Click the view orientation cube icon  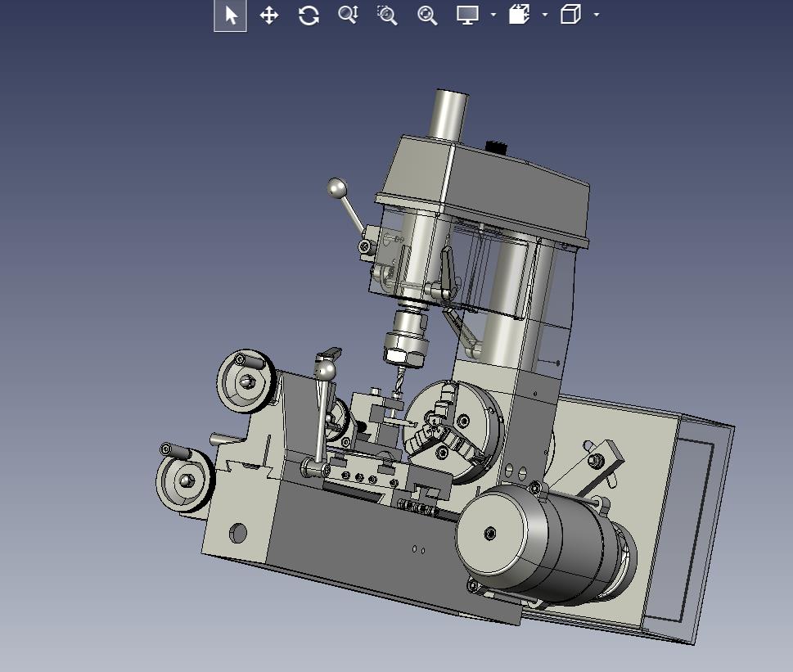point(570,15)
